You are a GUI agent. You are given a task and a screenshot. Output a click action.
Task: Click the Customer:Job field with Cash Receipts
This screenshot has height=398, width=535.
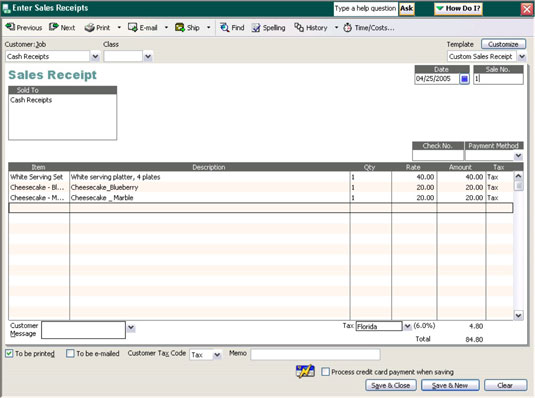[47, 56]
